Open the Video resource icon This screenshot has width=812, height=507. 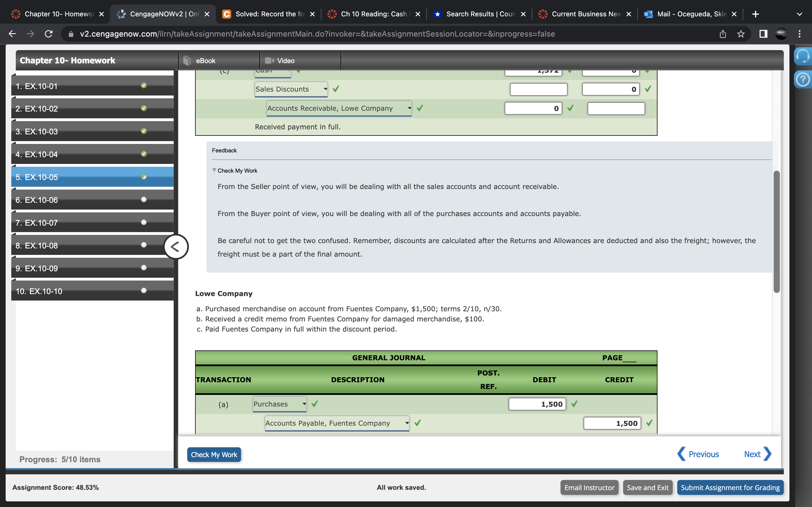click(x=269, y=61)
